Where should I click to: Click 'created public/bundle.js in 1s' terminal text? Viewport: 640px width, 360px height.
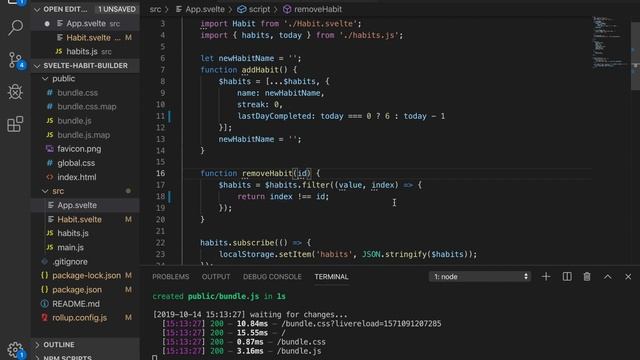[219, 296]
